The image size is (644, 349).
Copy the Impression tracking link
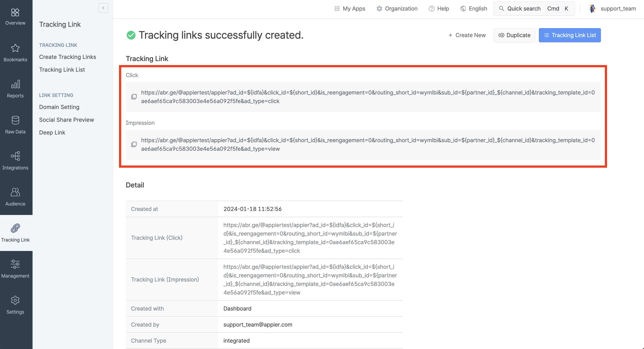coord(134,144)
